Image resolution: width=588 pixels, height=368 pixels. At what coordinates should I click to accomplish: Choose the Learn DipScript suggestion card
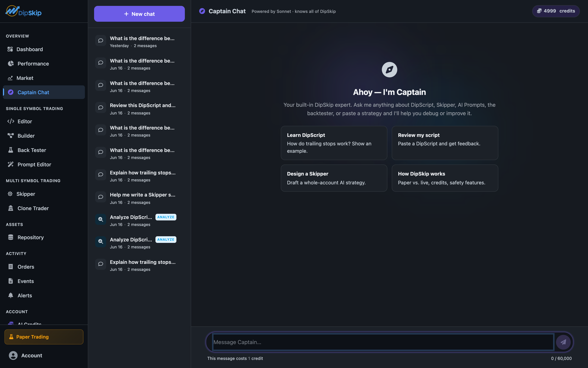pyautogui.click(x=334, y=143)
